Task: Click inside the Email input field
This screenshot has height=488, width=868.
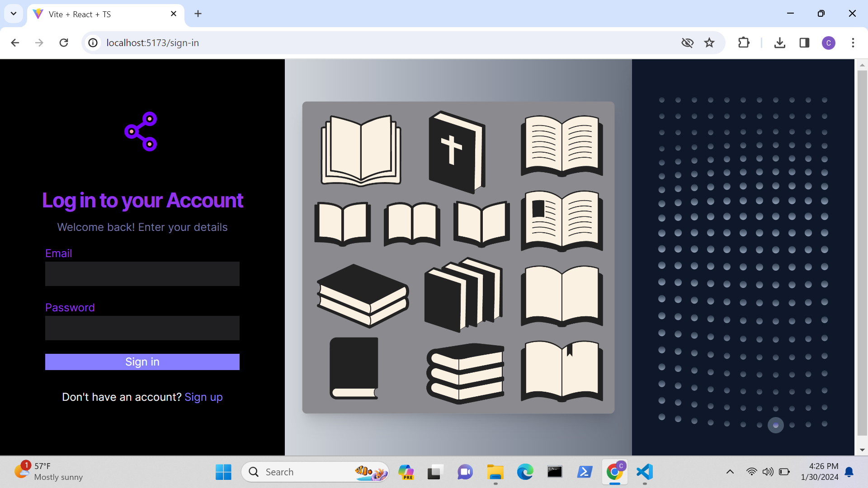Action: point(142,274)
